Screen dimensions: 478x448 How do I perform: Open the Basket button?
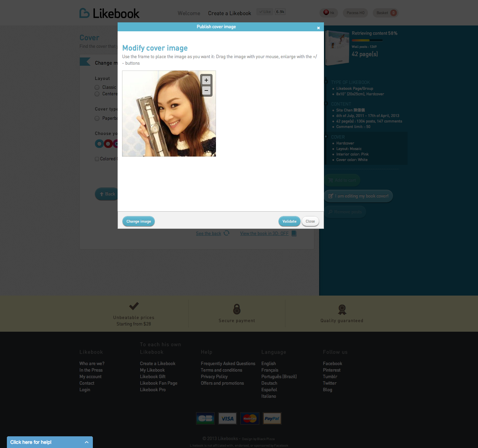coord(385,13)
